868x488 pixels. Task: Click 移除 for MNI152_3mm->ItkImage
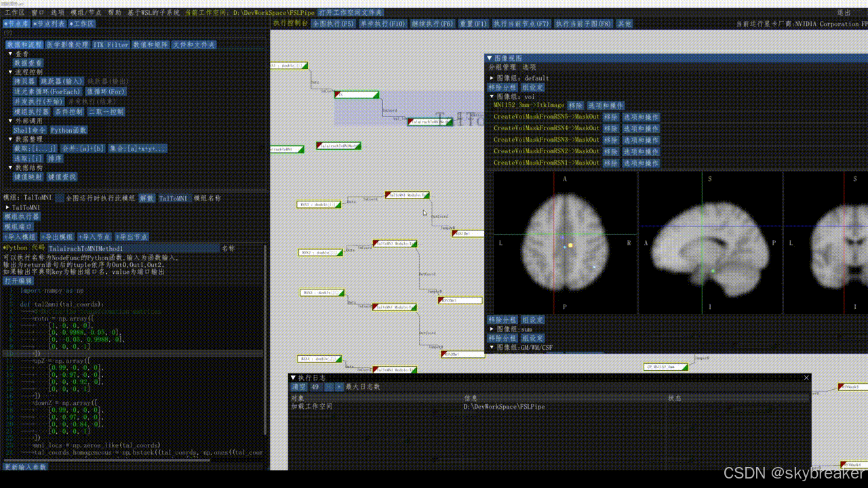576,106
